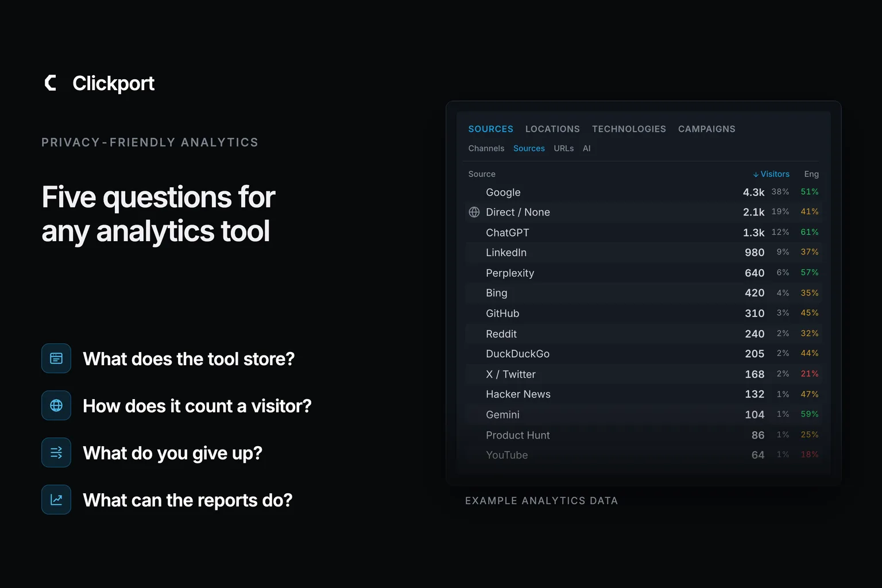Image resolution: width=882 pixels, height=588 pixels.
Task: Open the URLs sub-tab
Action: click(564, 148)
